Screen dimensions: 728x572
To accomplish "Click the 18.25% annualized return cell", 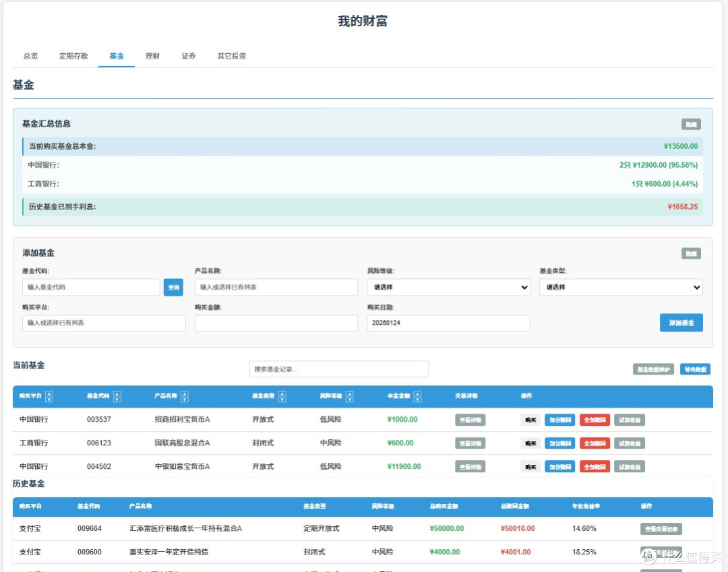I will (584, 552).
